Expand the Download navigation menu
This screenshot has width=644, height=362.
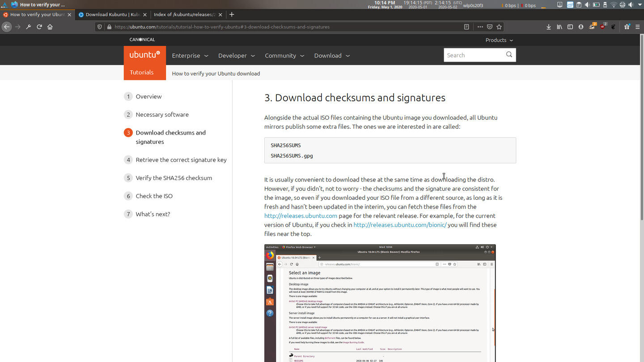coord(332,55)
